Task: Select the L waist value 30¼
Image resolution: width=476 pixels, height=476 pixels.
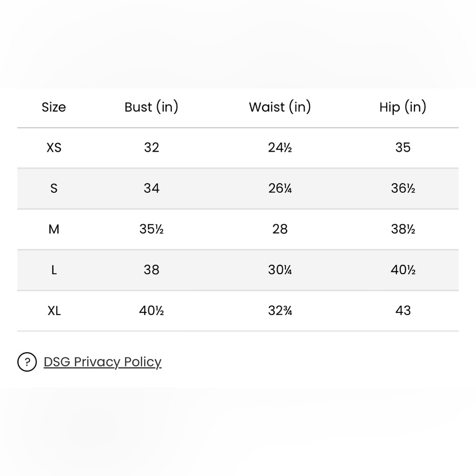Action: point(280,270)
